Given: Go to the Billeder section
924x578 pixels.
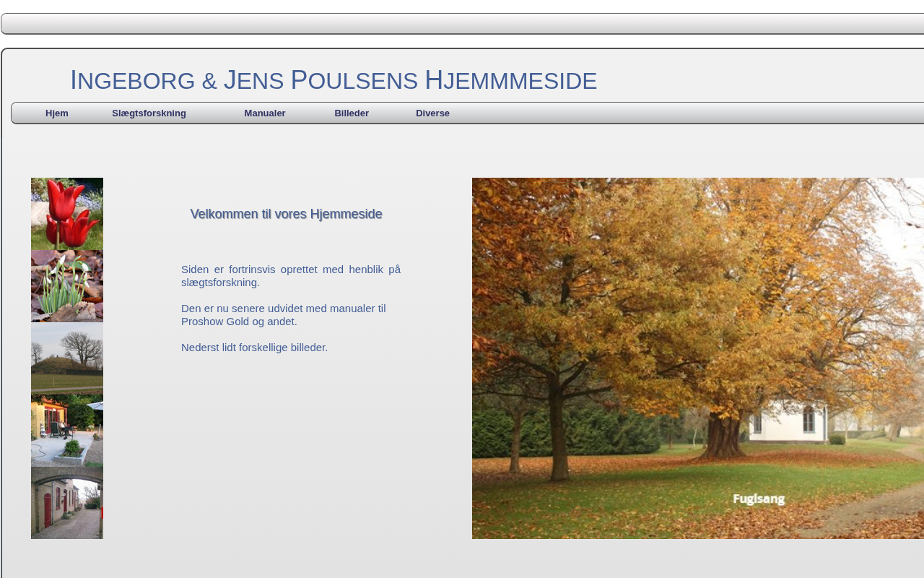Looking at the screenshot, I should coord(352,113).
